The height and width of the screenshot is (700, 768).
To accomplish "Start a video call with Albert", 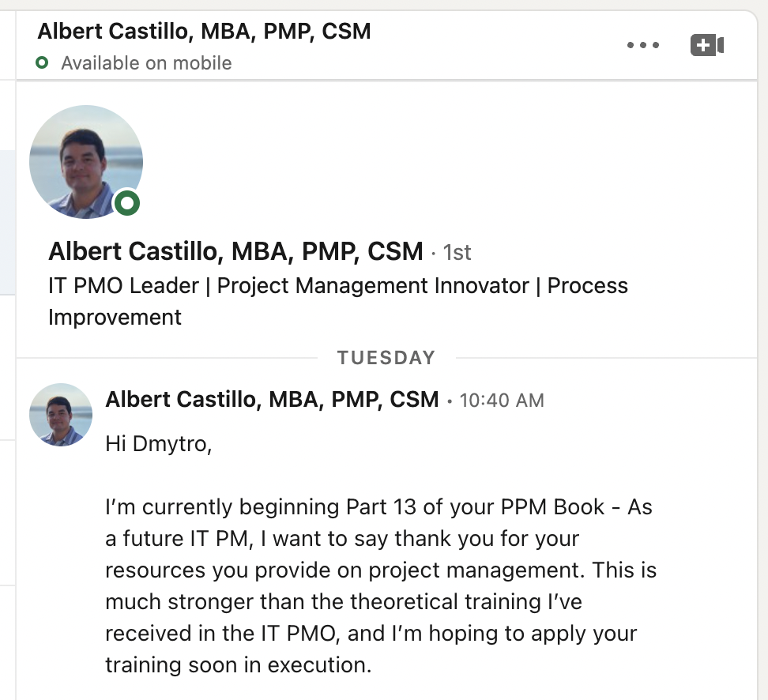I will (x=706, y=45).
